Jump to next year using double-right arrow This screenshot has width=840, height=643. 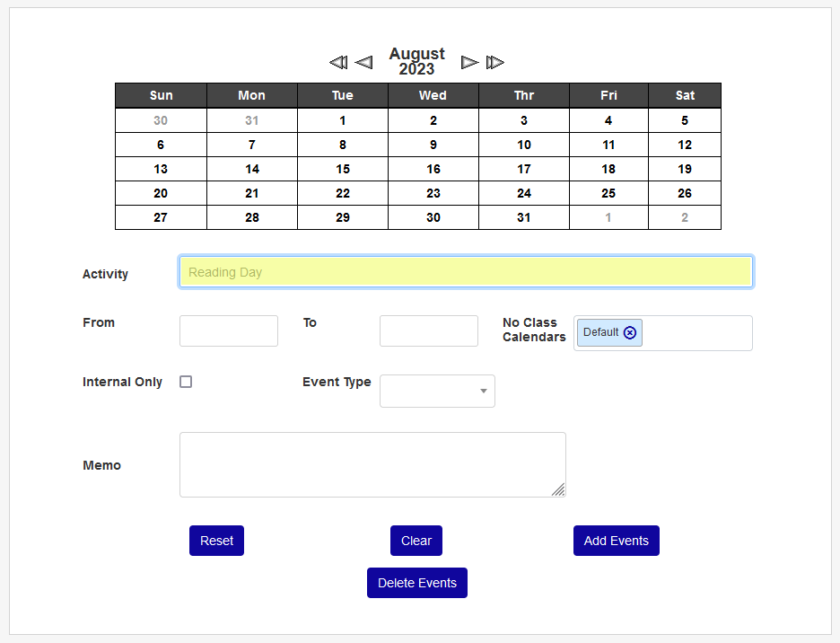[495, 62]
